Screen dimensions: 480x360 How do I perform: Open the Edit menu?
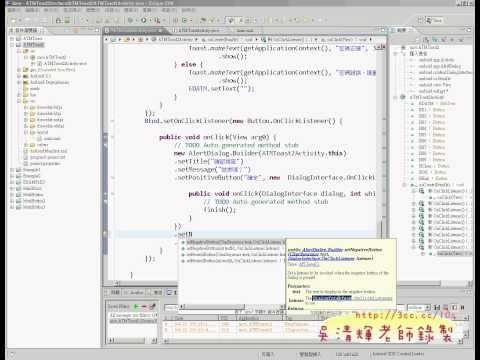point(32,10)
